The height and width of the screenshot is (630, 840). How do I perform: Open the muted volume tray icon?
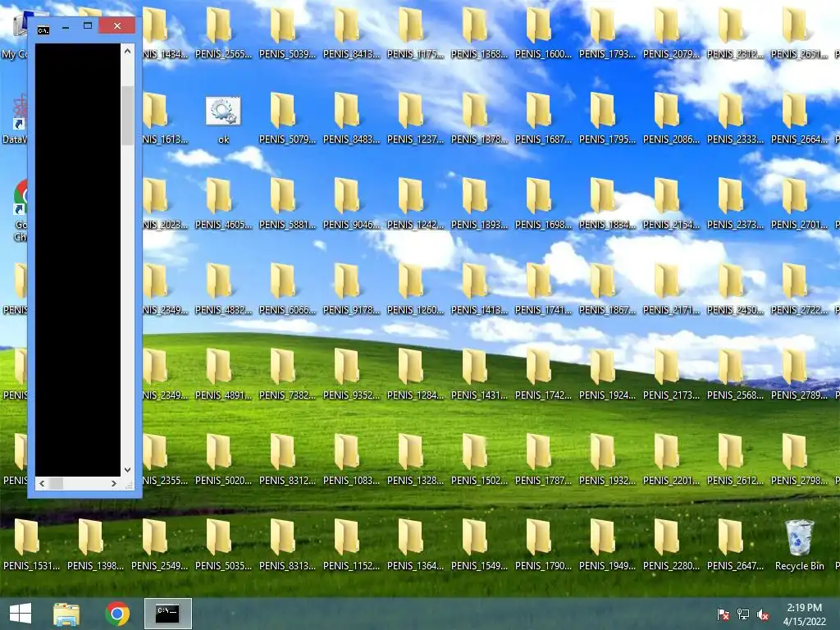[x=763, y=614]
